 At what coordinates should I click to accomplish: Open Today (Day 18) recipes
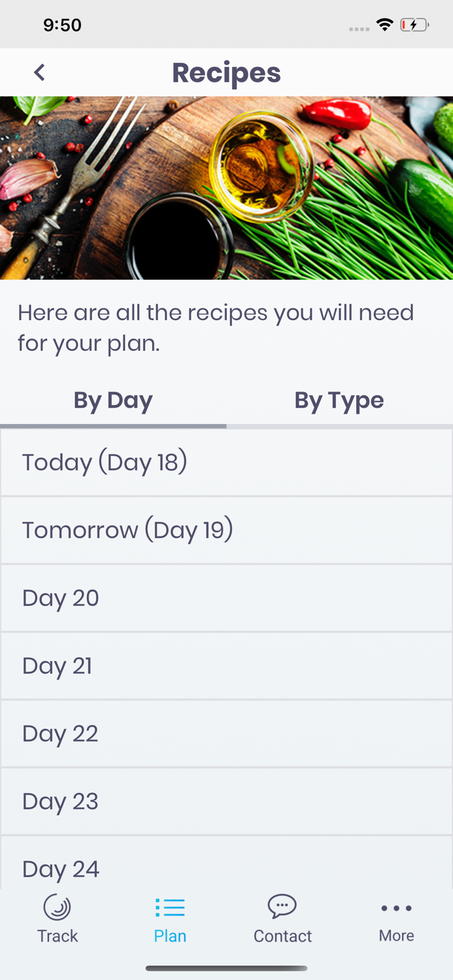click(x=226, y=462)
